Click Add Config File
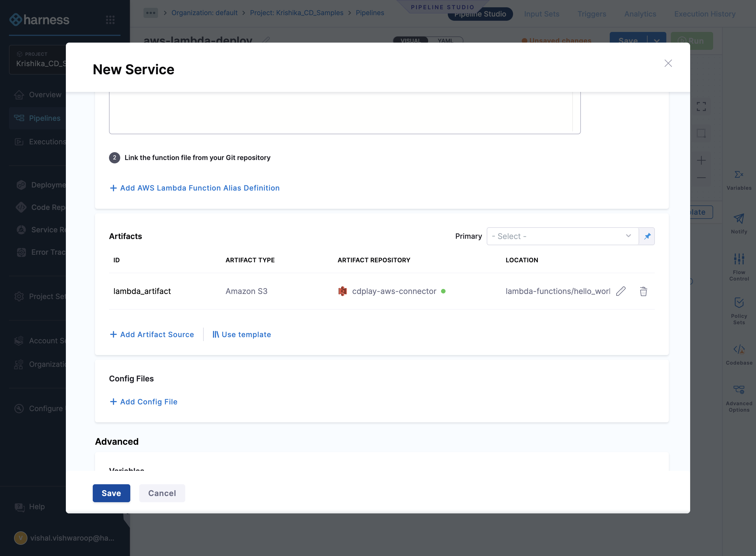 pyautogui.click(x=144, y=402)
